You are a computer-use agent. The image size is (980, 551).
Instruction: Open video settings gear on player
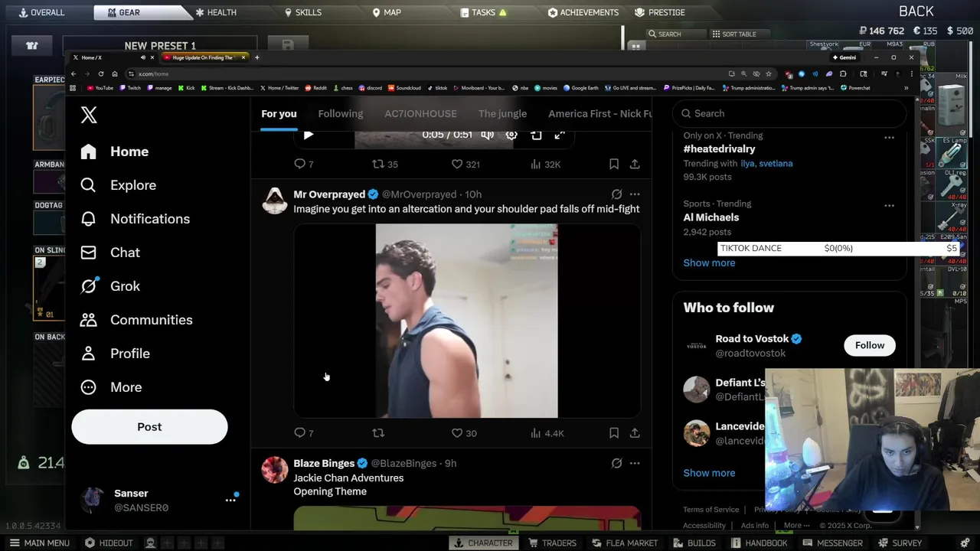(x=511, y=135)
